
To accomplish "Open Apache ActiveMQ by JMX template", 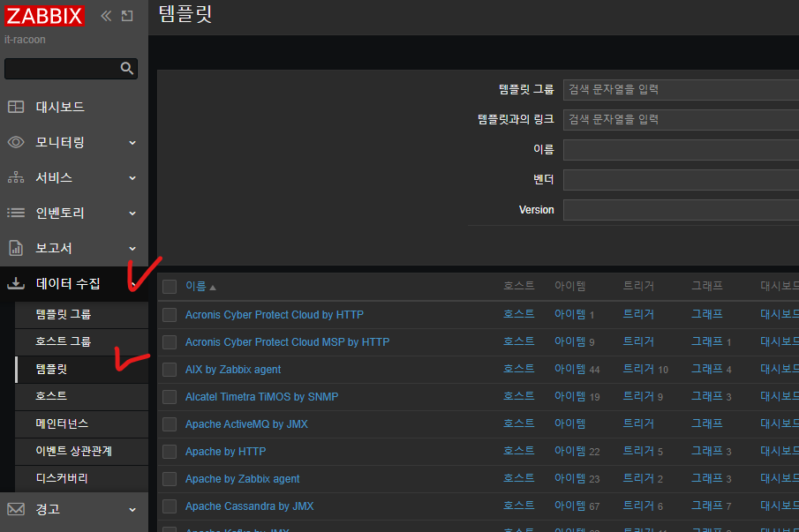I will click(246, 424).
